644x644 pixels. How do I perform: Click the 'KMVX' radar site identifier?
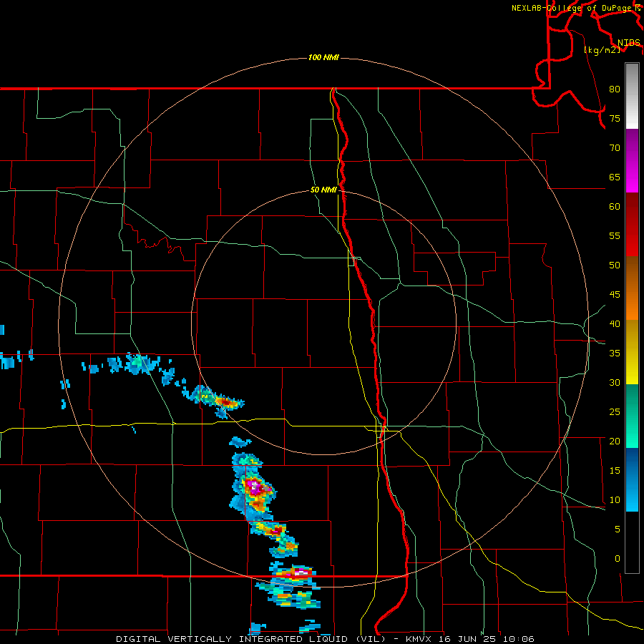click(x=420, y=639)
